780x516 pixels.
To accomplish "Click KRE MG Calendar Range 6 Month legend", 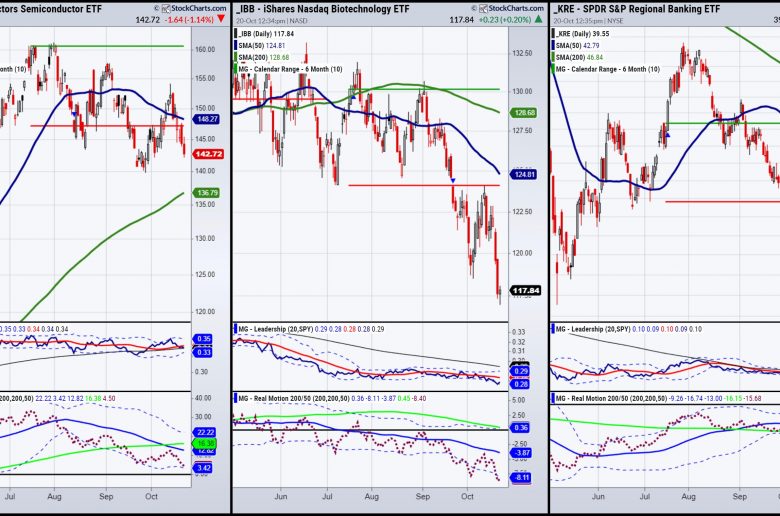I will pyautogui.click(x=608, y=69).
